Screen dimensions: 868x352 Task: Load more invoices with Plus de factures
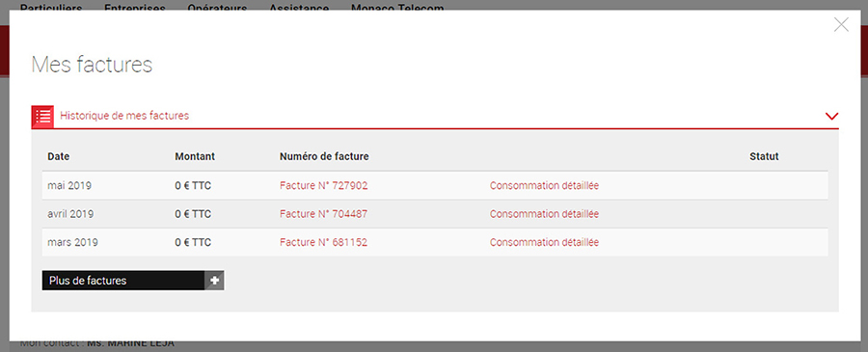133,281
